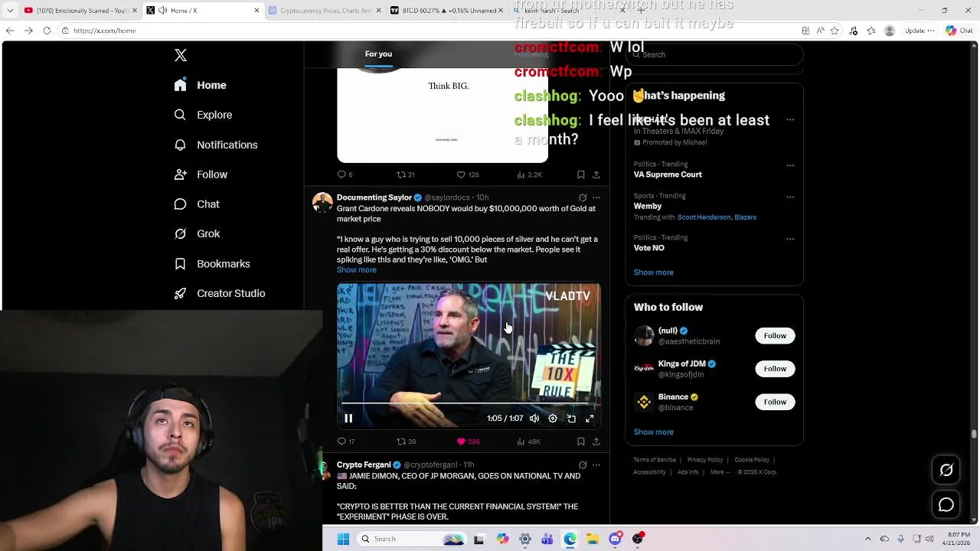Reload the page in browser
Image resolution: width=980 pixels, height=551 pixels.
point(47,31)
